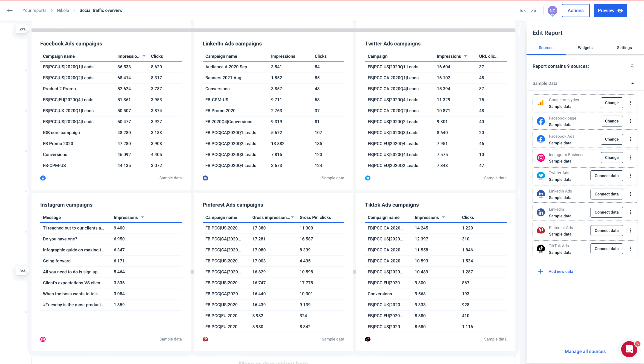
Task: Select the Google Analytics source icon
Action: 541,103
